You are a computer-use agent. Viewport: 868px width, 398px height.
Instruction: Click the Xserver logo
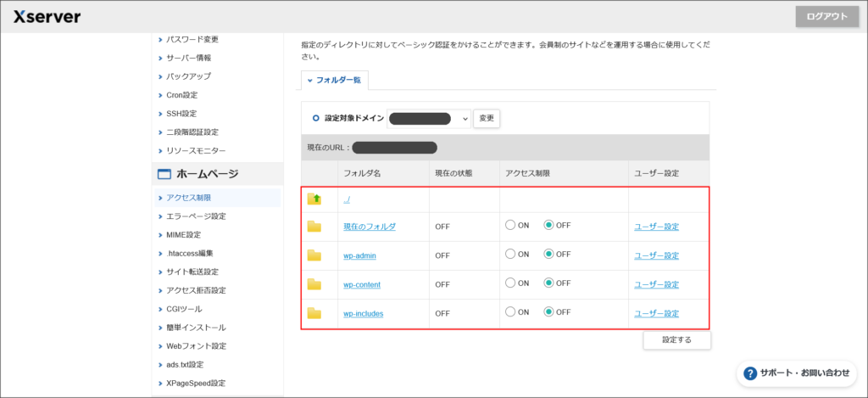(x=47, y=17)
